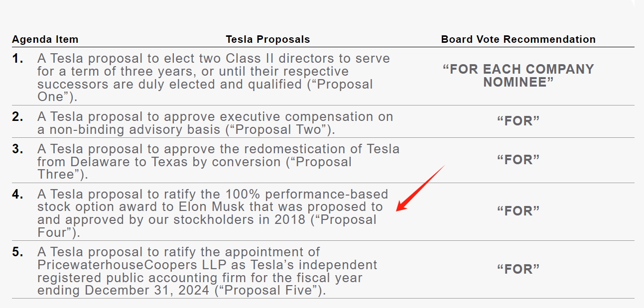Select agenda item number 1

click(x=18, y=59)
